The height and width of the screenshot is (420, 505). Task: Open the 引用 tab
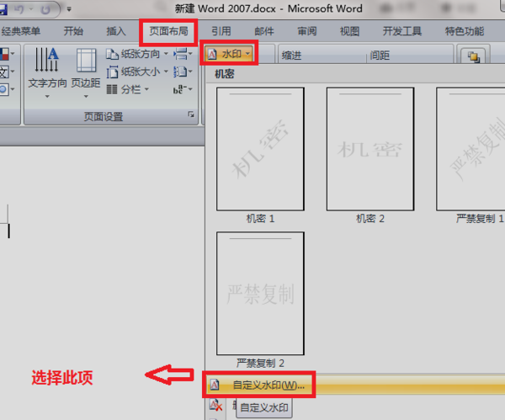coord(221,31)
